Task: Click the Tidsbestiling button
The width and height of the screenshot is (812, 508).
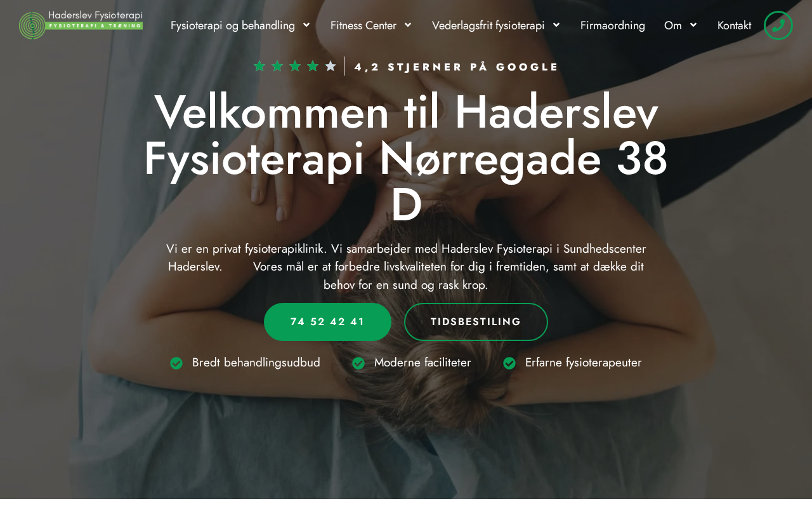Action: click(x=476, y=322)
